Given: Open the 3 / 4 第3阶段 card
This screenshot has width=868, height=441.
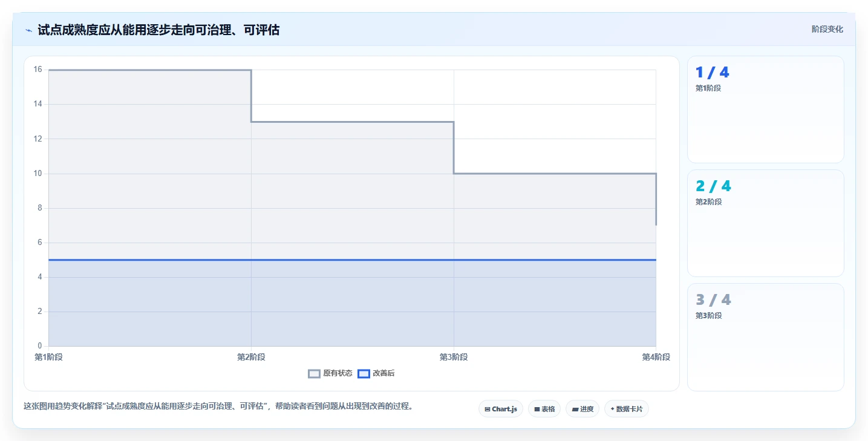Looking at the screenshot, I should point(765,337).
